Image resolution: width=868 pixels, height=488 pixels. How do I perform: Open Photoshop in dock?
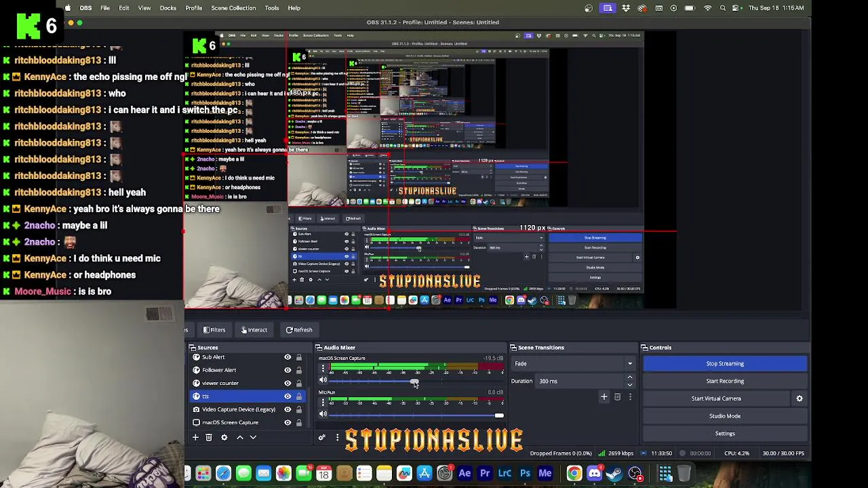tap(525, 473)
